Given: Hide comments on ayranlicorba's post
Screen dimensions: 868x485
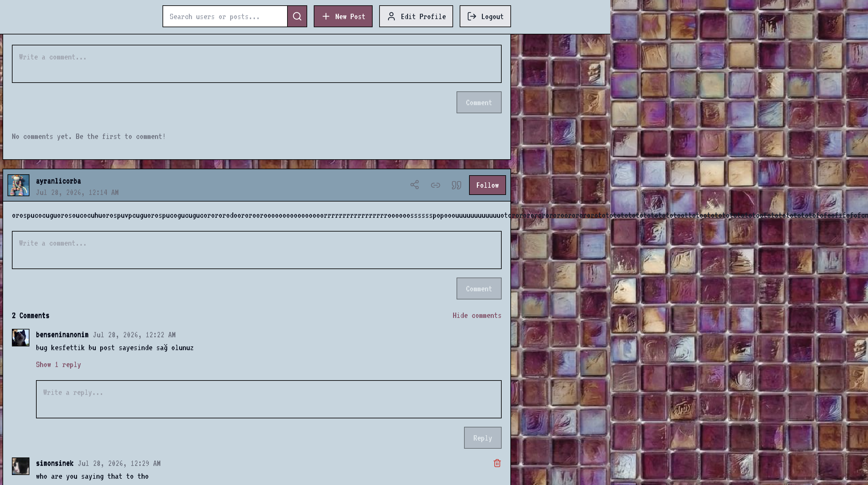Looking at the screenshot, I should 477,315.
